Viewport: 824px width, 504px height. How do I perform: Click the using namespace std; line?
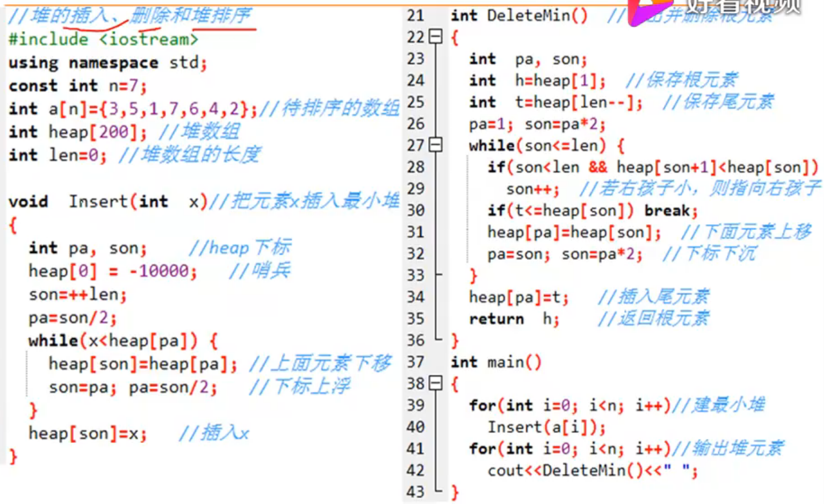click(x=108, y=63)
